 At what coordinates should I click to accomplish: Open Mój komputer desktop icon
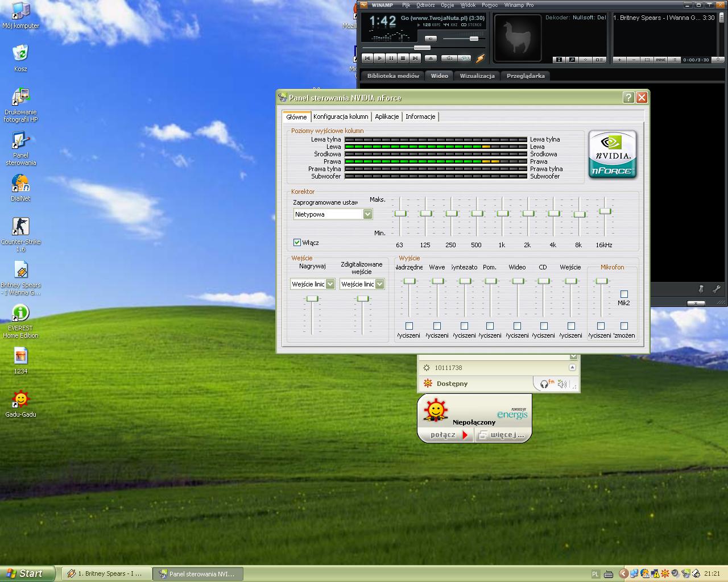pyautogui.click(x=20, y=15)
